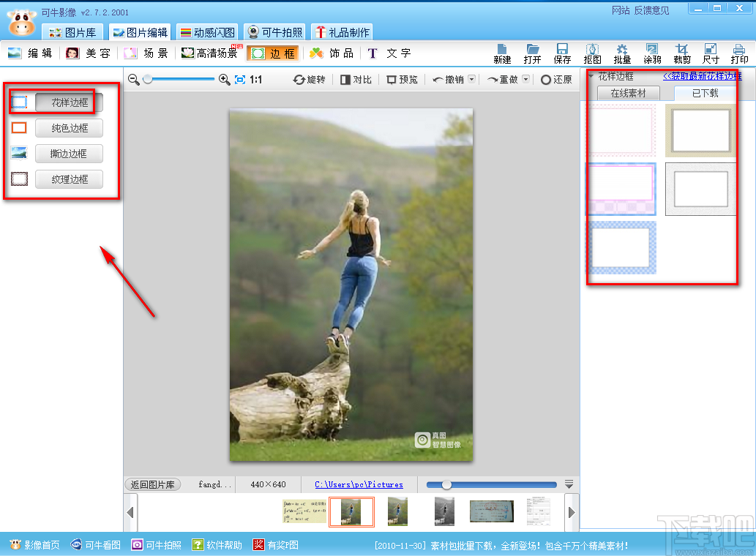Open the 批量 batch tool
The height and width of the screenshot is (556, 756).
[622, 54]
